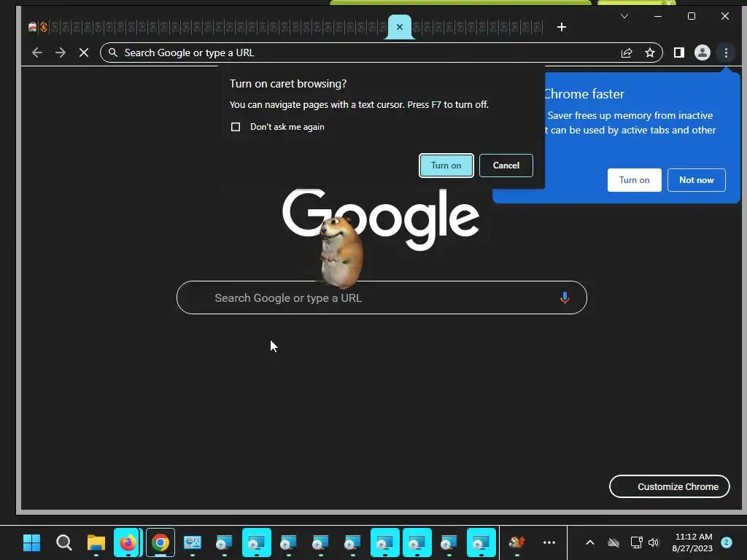Close the active highlighted tab
Image resolution: width=747 pixels, height=560 pixels.
400,27
